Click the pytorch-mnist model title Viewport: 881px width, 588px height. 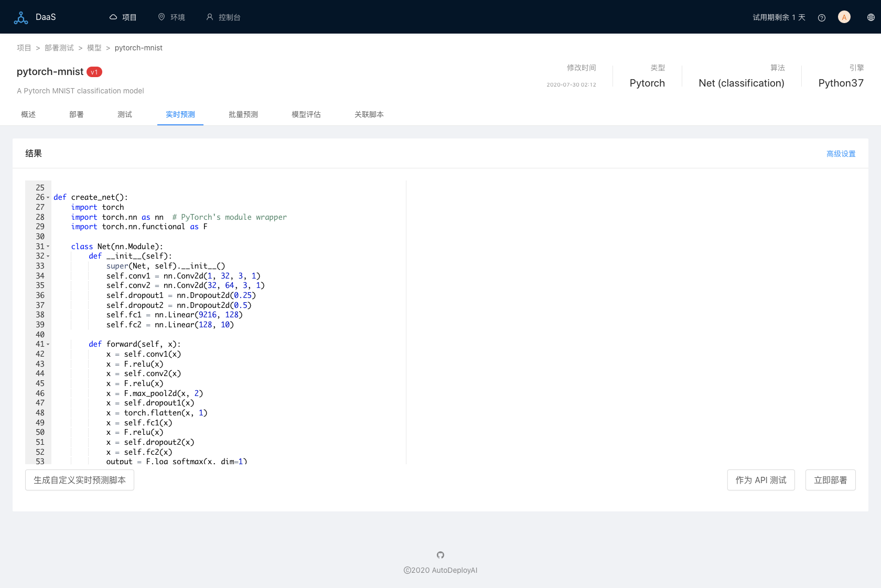point(50,71)
